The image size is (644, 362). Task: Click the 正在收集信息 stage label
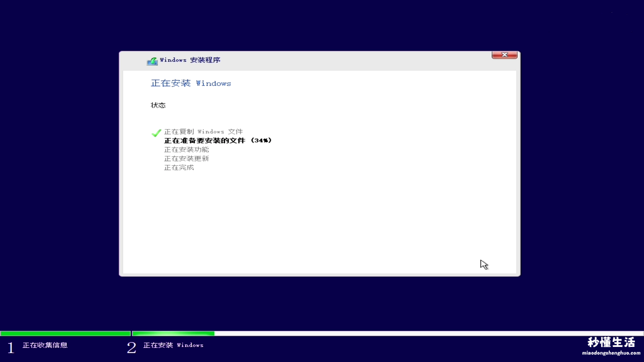pyautogui.click(x=45, y=345)
